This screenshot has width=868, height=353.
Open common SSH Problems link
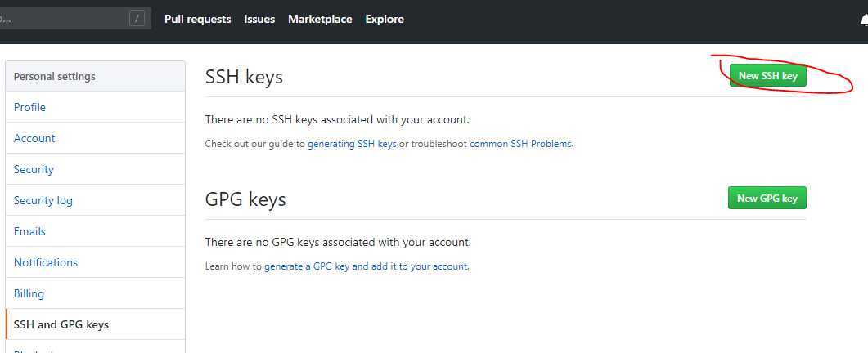[x=520, y=144]
